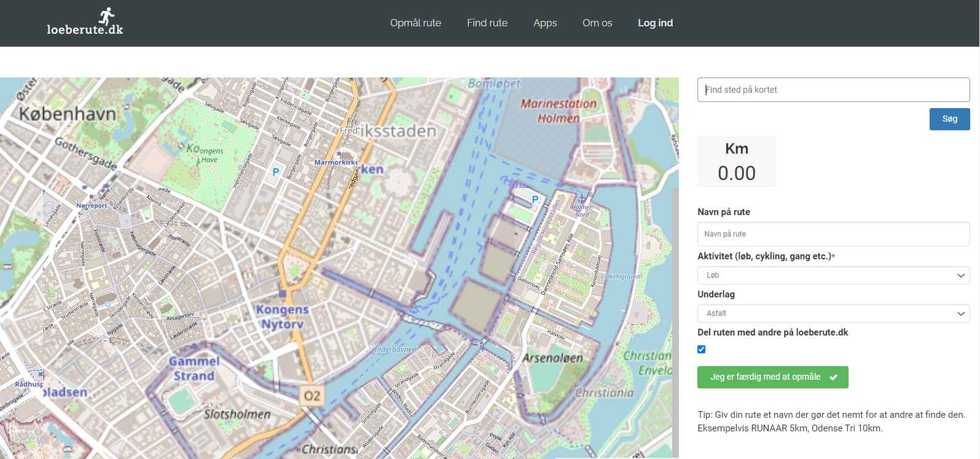Click the parking icon on Holmen
This screenshot has width=980, height=459.
pyautogui.click(x=535, y=200)
